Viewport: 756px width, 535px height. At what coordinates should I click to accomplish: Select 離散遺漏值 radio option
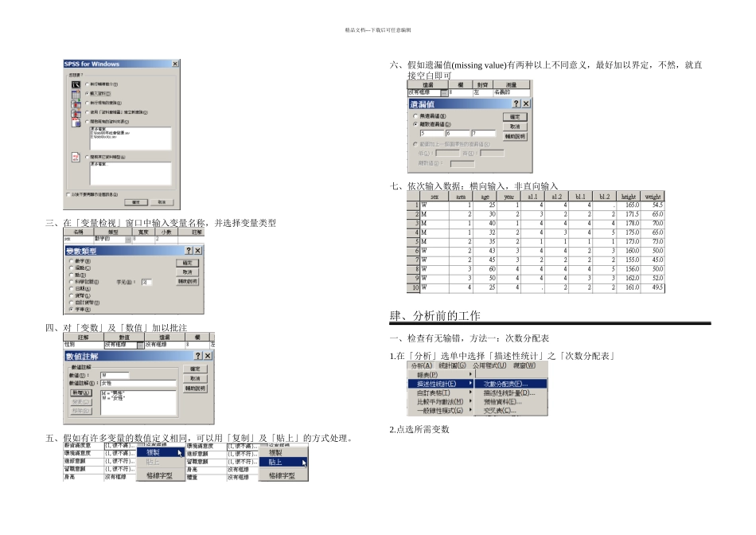click(415, 124)
